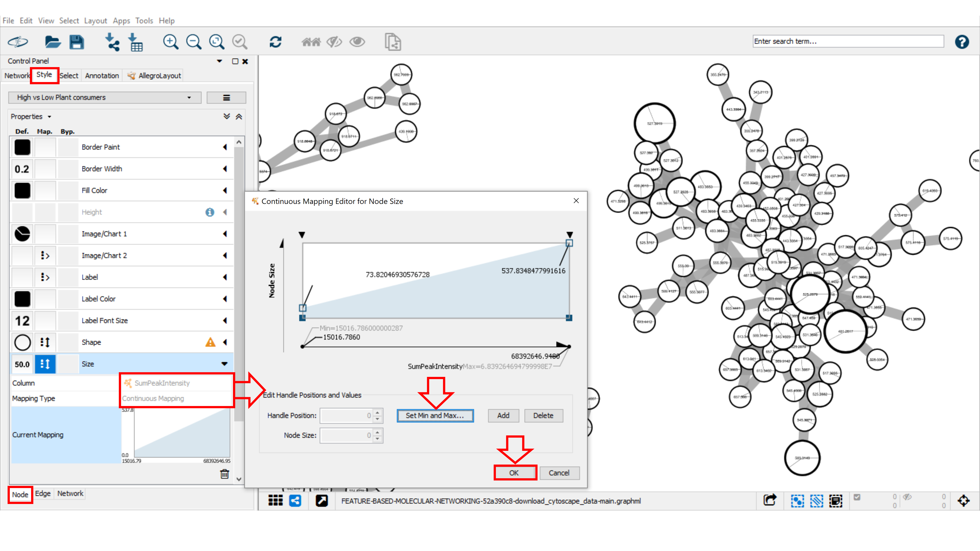Hide selected nodes with the crossed-eye icon
Screen dimensions: 980x551
click(334, 42)
